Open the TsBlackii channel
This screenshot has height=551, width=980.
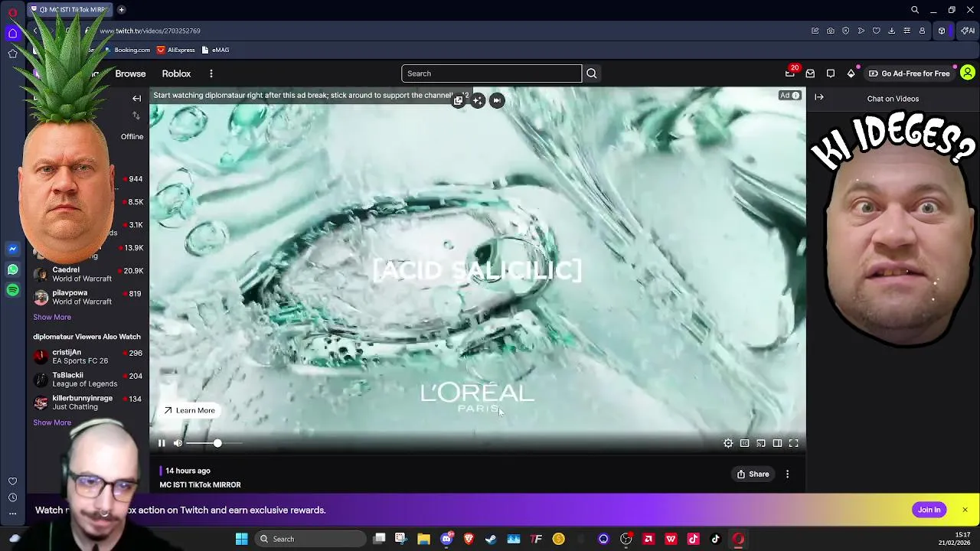pos(88,380)
